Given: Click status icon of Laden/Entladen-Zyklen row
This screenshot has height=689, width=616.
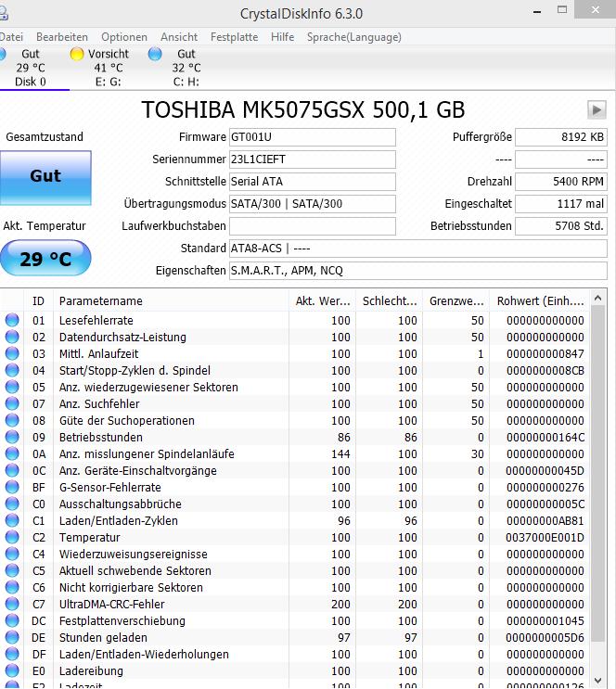Looking at the screenshot, I should pyautogui.click(x=12, y=520).
